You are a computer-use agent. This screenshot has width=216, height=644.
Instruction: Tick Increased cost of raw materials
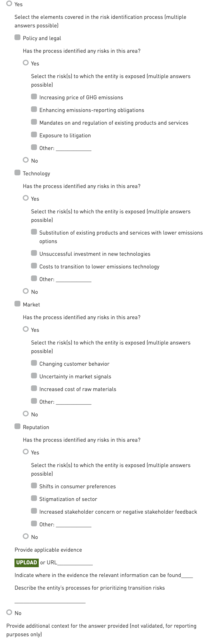34,389
